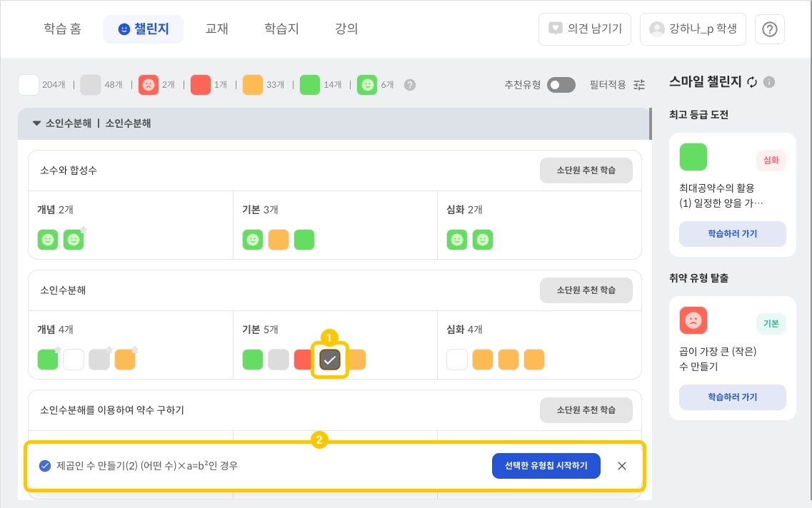Open the 챌린지 tab

tap(143, 29)
